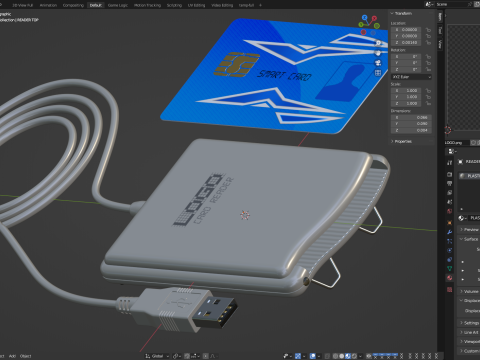Switch to the Scripting workspace tab

click(x=174, y=5)
